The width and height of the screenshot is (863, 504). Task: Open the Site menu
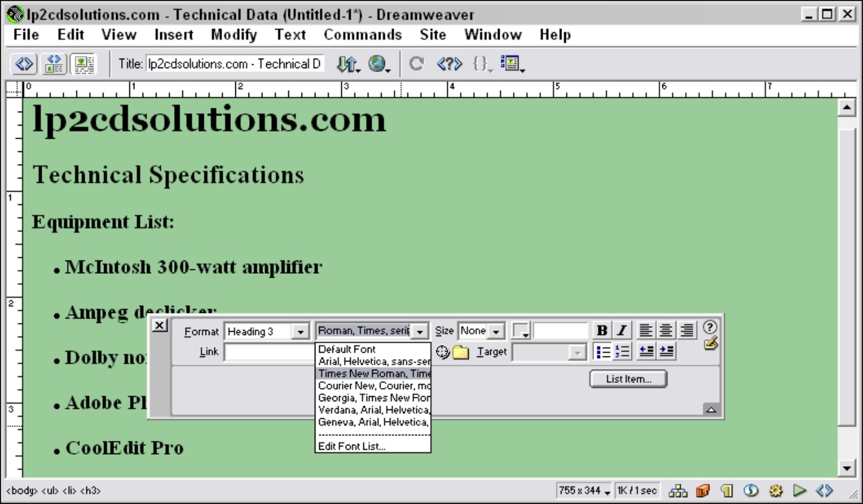click(x=433, y=35)
